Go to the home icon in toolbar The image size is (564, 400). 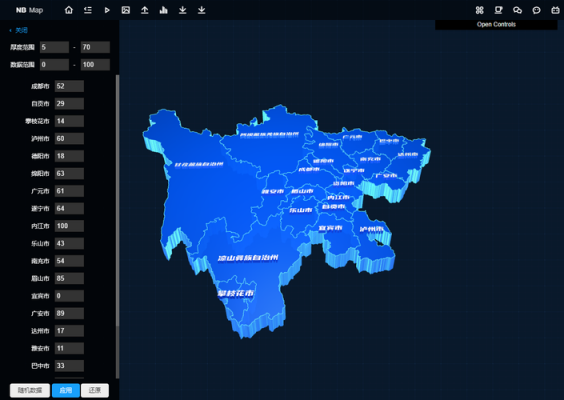click(69, 10)
